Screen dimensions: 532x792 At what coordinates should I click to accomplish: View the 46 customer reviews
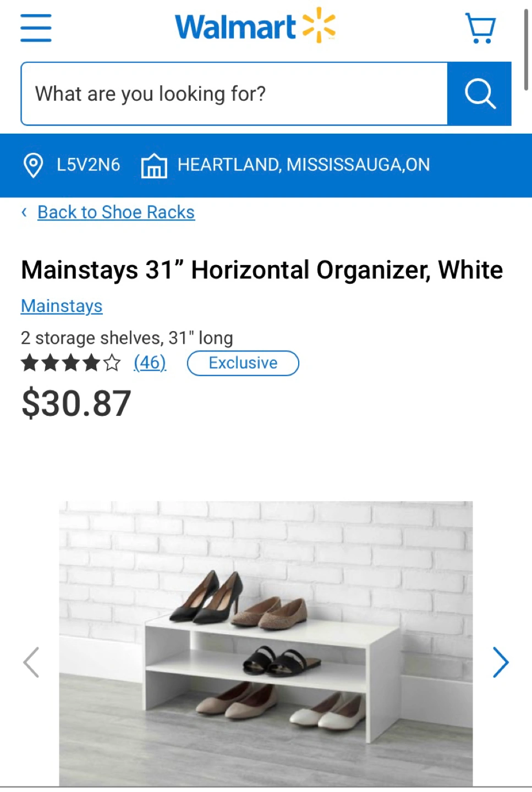click(150, 362)
